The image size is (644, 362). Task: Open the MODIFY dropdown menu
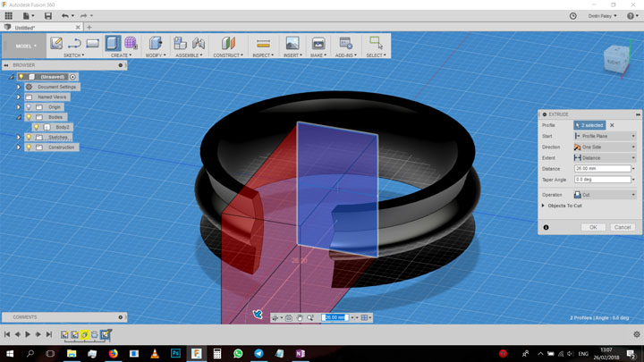156,55
